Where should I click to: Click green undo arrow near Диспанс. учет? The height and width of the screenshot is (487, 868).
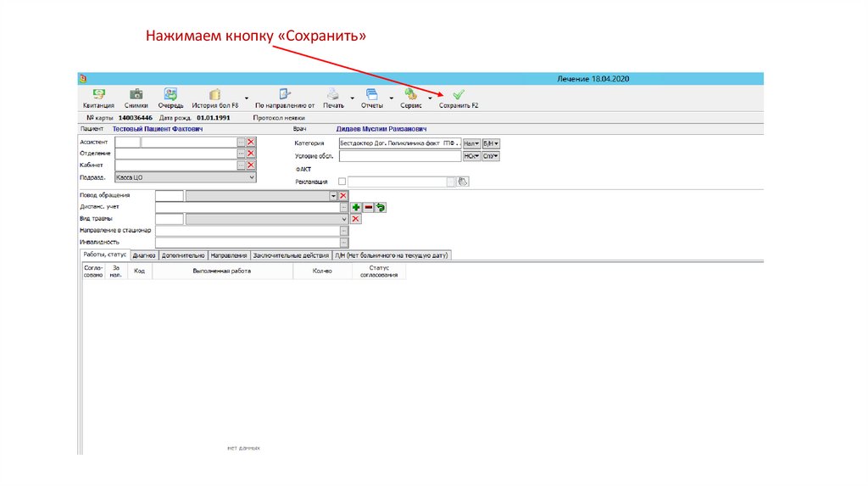(x=381, y=207)
